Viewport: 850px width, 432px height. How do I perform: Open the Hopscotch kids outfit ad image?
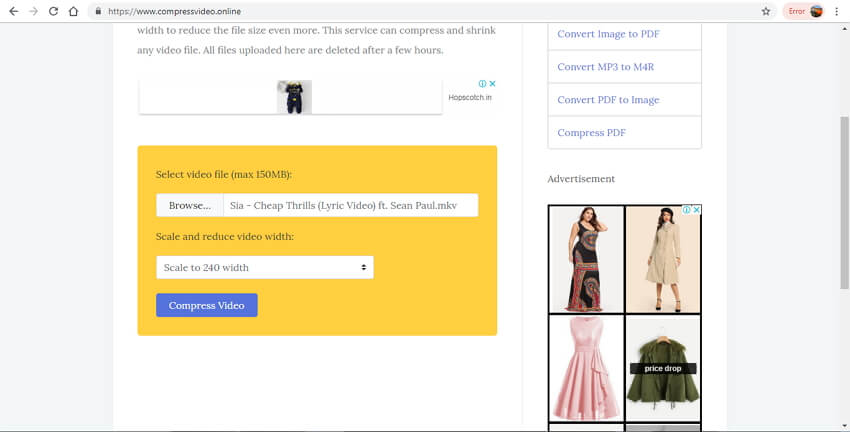[294, 97]
